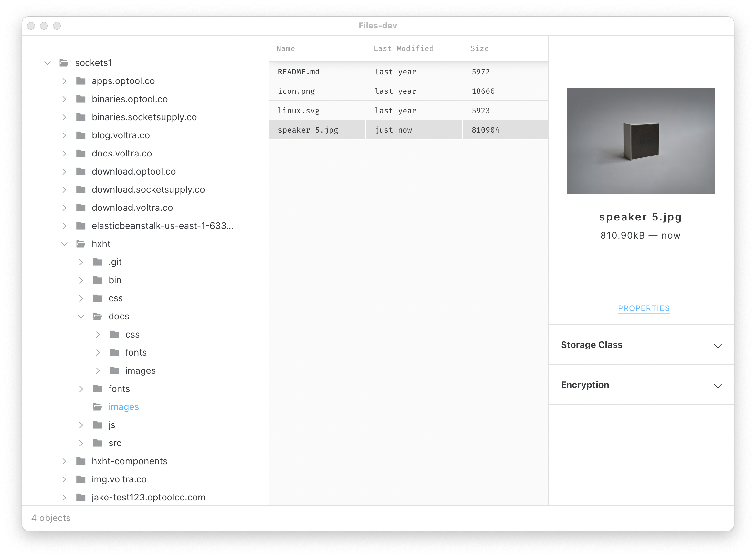Click the bin folder icon
756x558 pixels.
[x=98, y=280]
